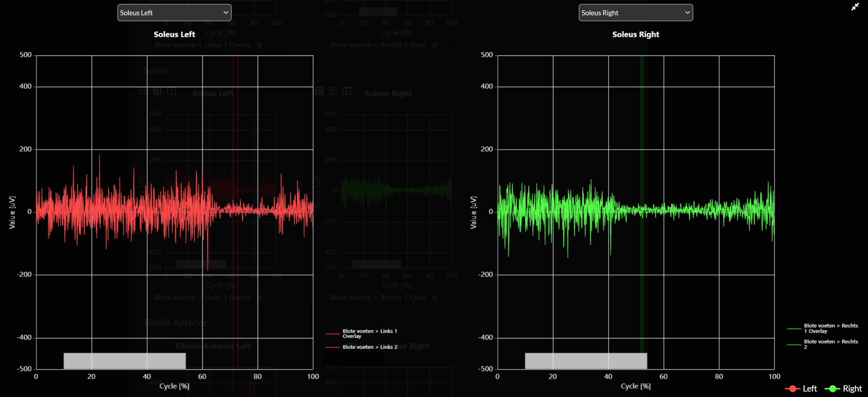
Task: Toggle 'Blote voeten > Links 1 Overlay' legend entry
Action: tap(361, 334)
